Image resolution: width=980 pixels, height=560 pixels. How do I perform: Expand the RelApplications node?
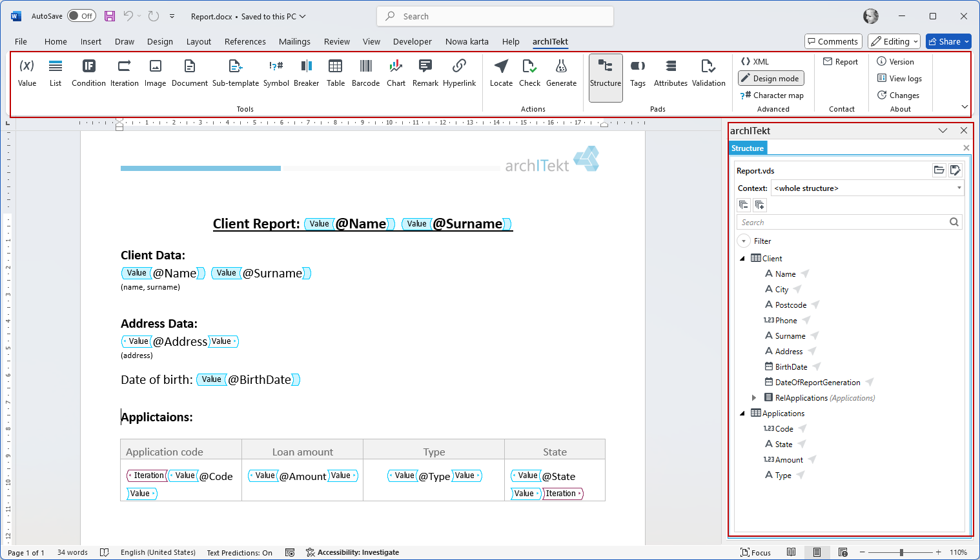coord(754,398)
